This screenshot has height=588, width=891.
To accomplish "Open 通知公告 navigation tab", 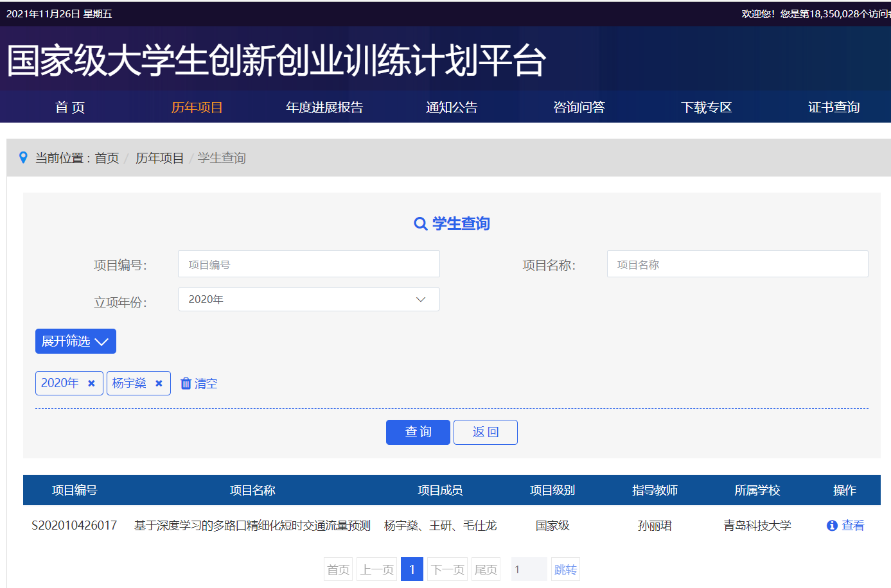I will [452, 107].
